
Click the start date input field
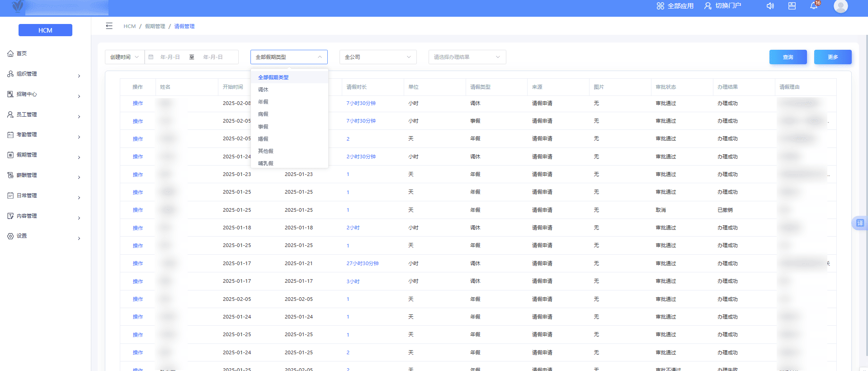pos(170,57)
